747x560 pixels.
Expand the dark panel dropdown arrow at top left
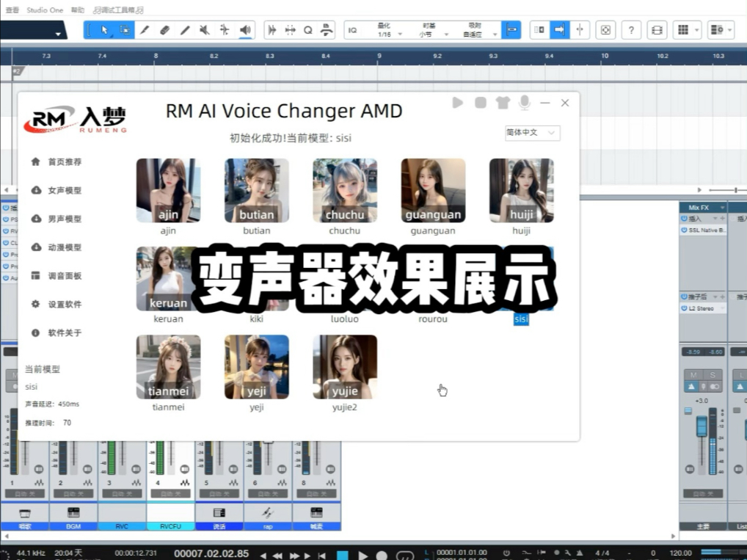58,34
